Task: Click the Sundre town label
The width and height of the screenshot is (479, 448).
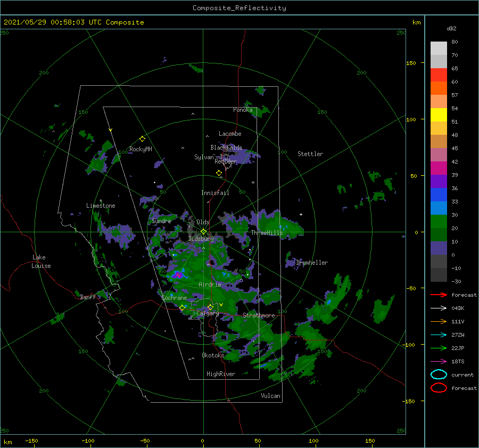Action: (161, 221)
